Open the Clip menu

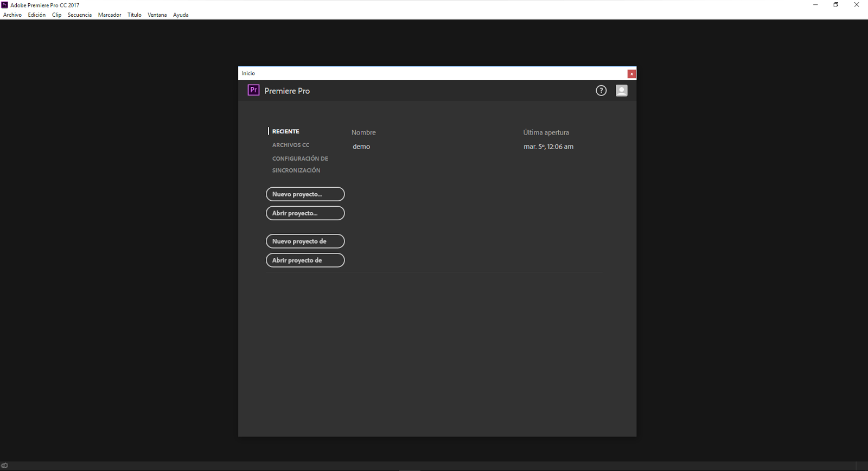point(57,15)
